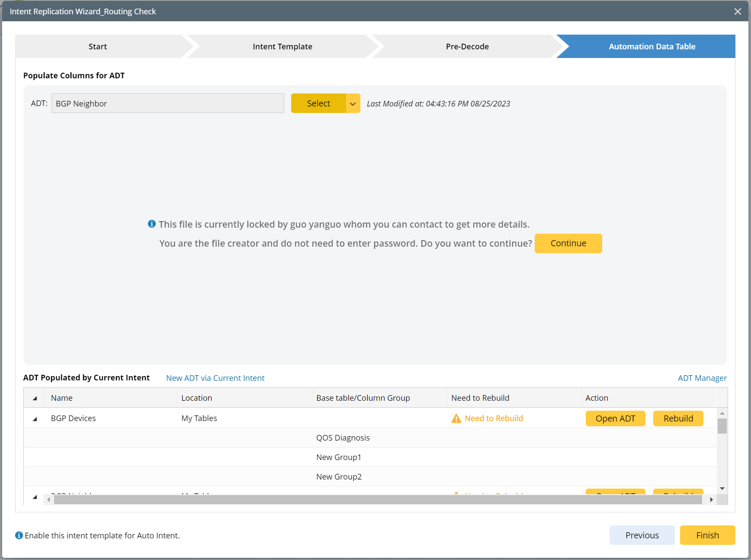Open ADT for BGP Devices

(615, 418)
